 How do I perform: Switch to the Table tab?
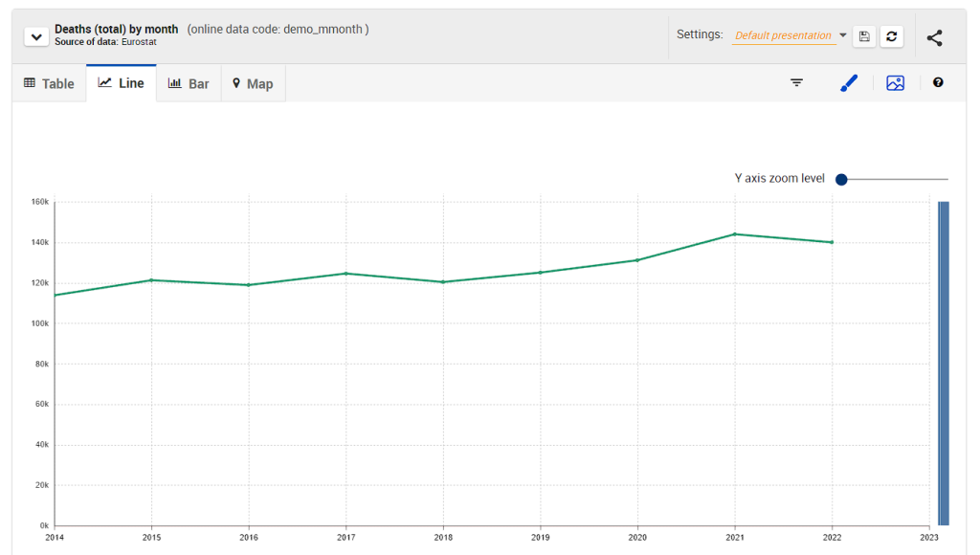pyautogui.click(x=49, y=83)
